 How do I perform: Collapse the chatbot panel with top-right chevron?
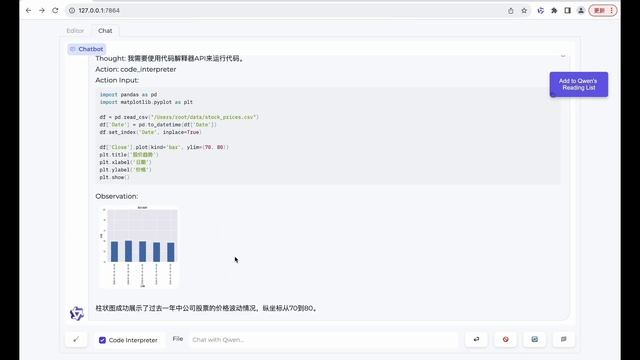click(x=563, y=56)
